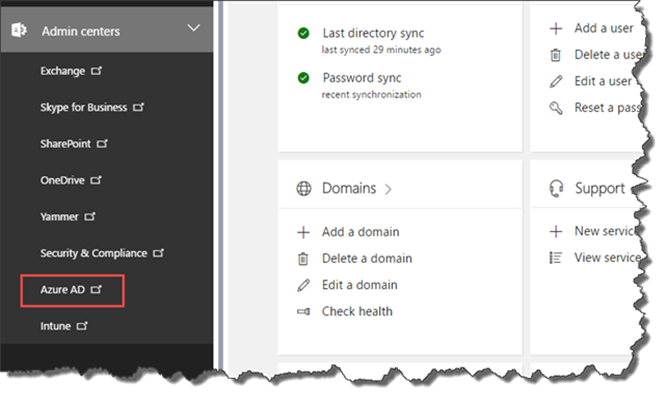
Task: Click the list icon for View service requests
Action: [x=556, y=258]
